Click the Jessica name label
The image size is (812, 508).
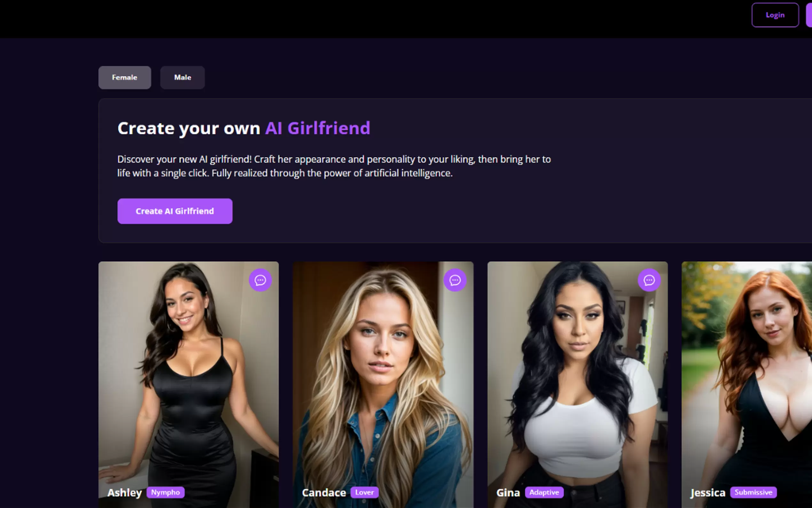click(707, 493)
